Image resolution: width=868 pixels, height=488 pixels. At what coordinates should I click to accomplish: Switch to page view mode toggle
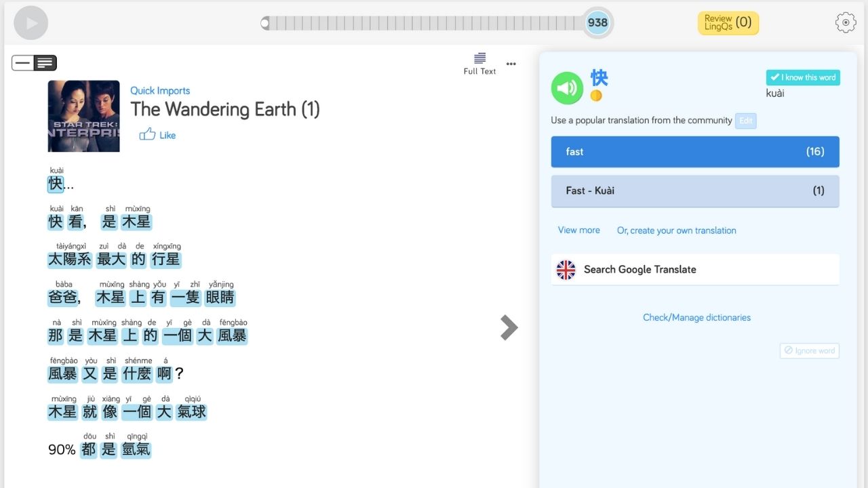click(x=45, y=63)
